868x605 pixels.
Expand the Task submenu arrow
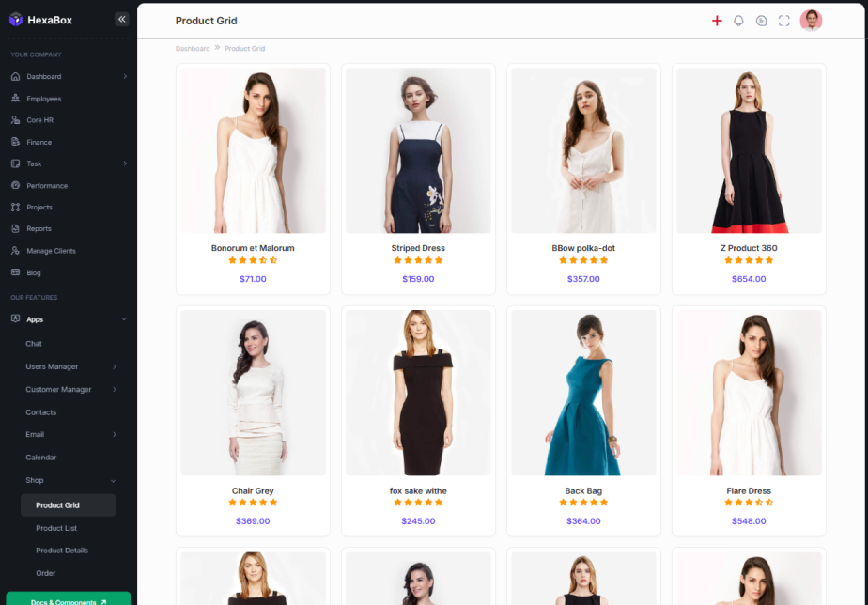[x=125, y=163]
